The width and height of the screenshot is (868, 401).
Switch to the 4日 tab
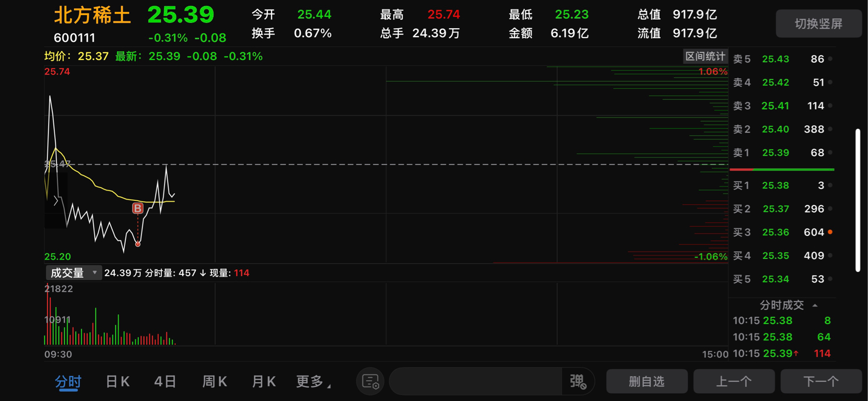pyautogui.click(x=165, y=382)
